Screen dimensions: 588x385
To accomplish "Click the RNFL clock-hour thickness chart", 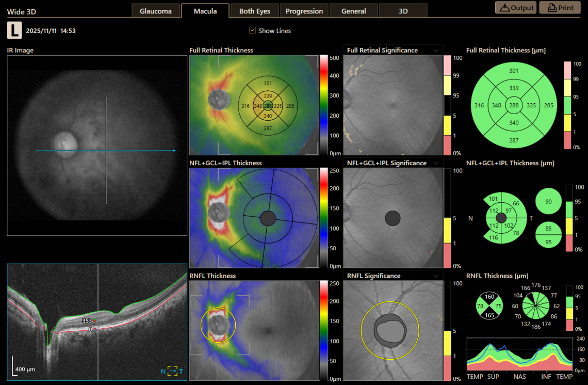I will click(x=536, y=305).
